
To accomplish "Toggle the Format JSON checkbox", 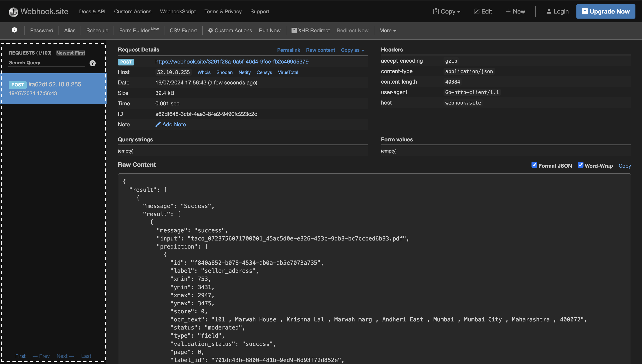I will click(x=534, y=165).
